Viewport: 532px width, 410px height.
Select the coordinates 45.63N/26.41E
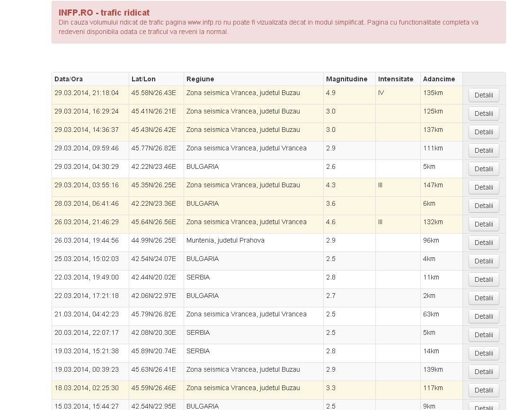(x=154, y=369)
